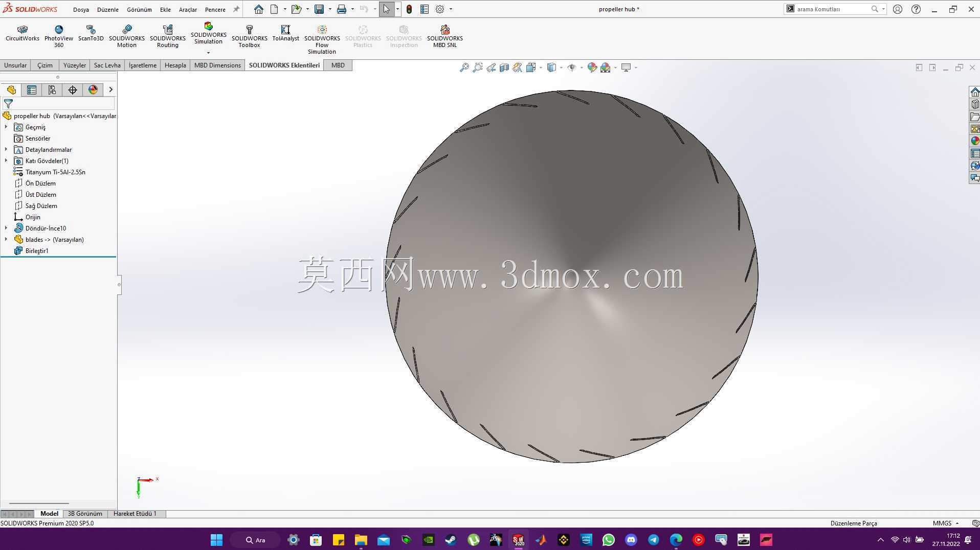Click the Windows Start button
The width and height of the screenshot is (980, 550).
coord(216,540)
